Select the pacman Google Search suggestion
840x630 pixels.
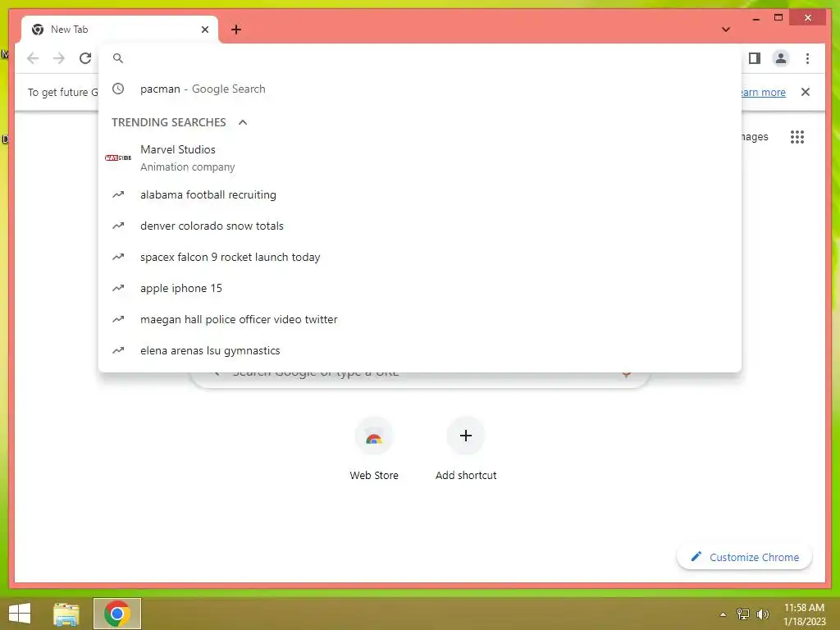(x=420, y=89)
